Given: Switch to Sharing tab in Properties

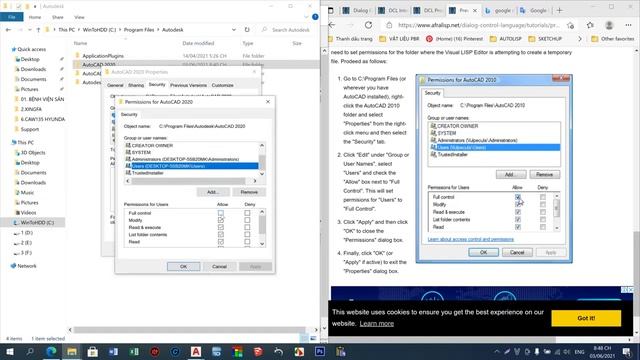Looking at the screenshot, I should click(x=136, y=85).
